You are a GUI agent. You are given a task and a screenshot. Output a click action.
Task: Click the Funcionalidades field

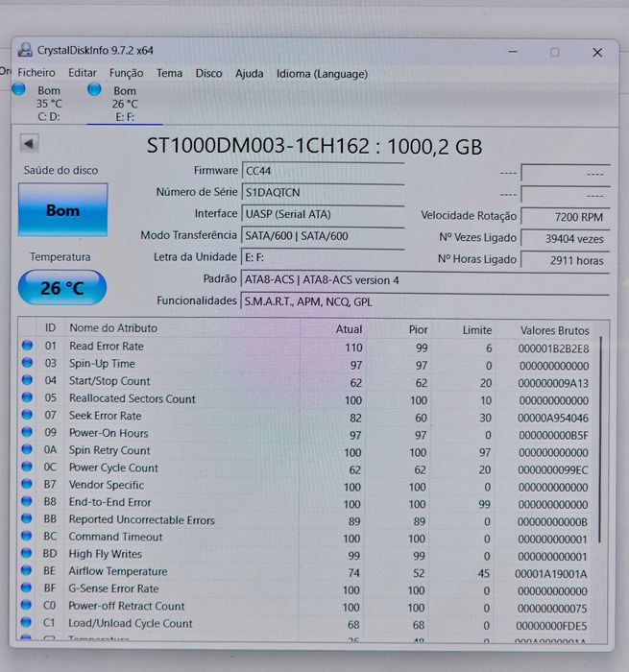point(424,301)
